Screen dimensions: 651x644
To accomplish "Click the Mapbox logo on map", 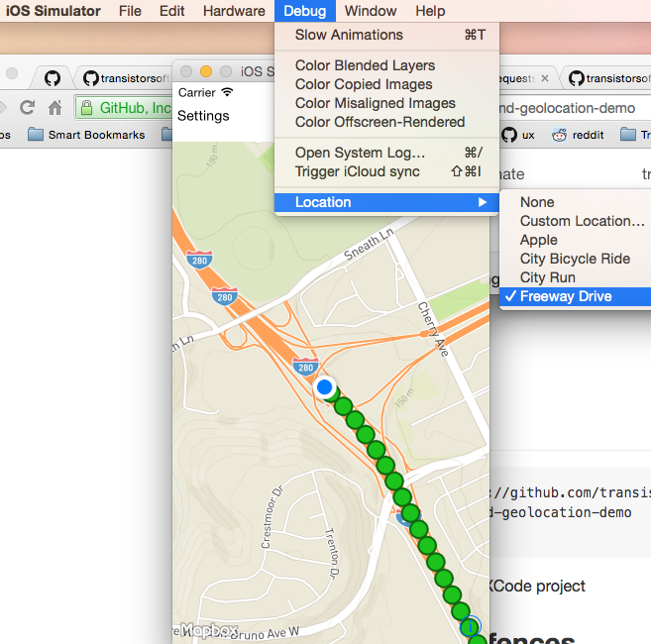I will point(209,630).
